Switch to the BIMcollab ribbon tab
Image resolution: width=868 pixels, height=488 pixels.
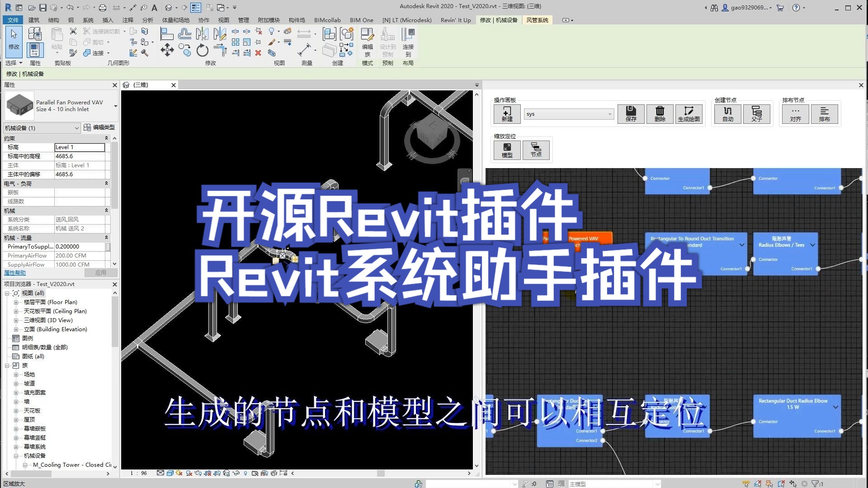[327, 20]
